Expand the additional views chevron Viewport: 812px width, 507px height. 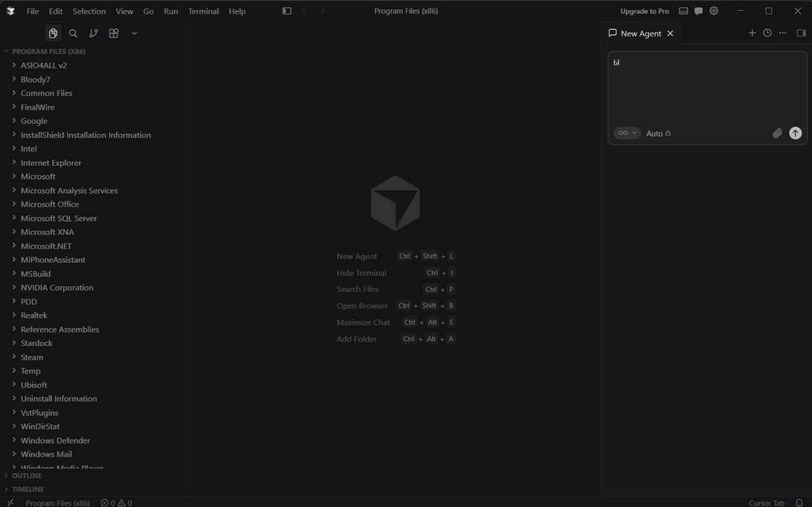pyautogui.click(x=134, y=33)
